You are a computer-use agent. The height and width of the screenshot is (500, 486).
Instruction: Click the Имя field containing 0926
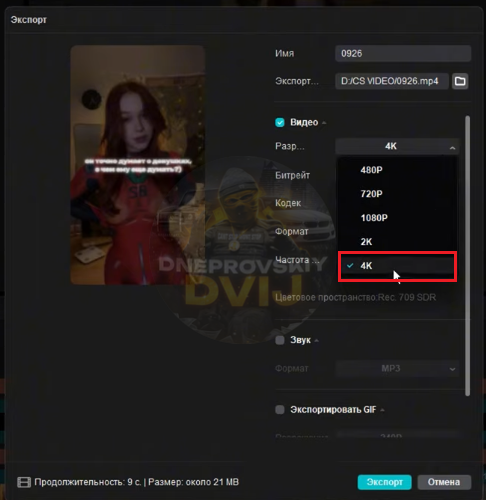(403, 53)
